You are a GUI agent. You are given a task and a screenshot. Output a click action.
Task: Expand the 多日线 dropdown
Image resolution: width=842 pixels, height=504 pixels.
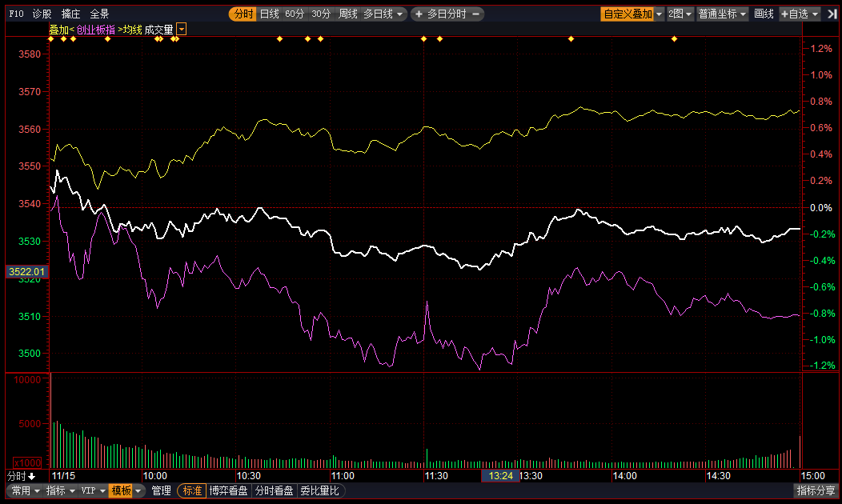pos(384,14)
